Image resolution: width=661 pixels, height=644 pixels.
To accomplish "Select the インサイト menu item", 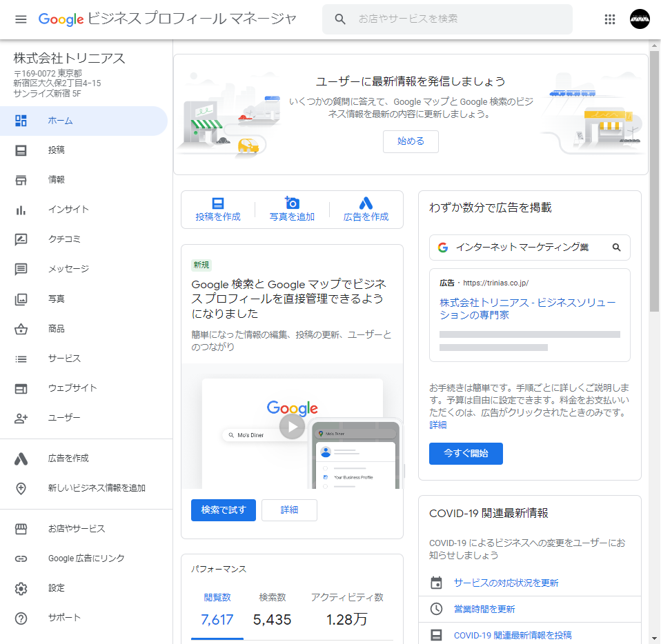I will [x=84, y=210].
